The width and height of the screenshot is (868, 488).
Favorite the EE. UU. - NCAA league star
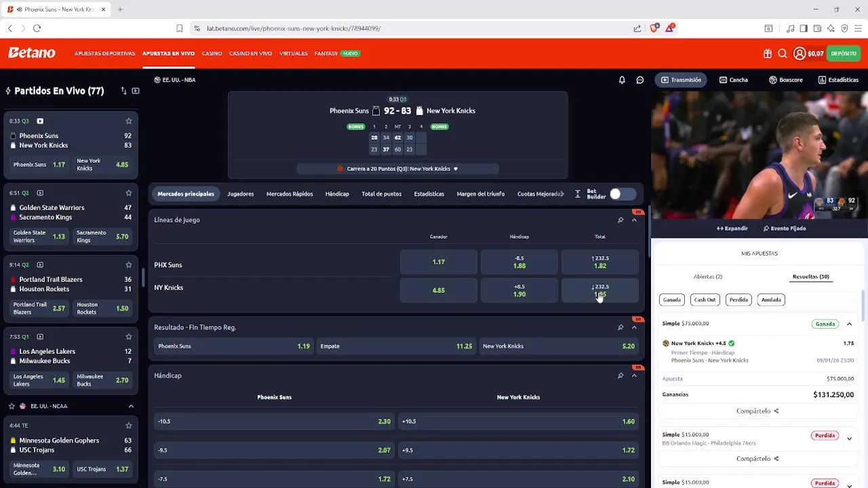point(12,406)
